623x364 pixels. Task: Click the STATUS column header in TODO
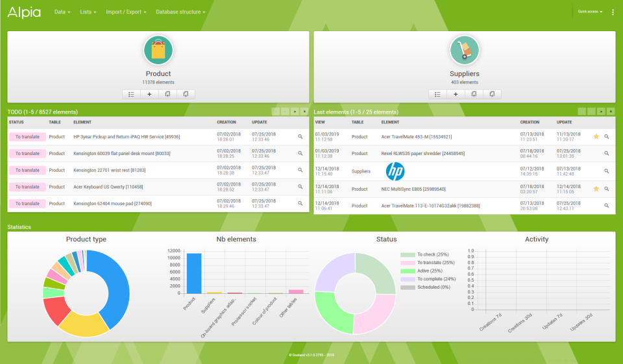point(16,123)
